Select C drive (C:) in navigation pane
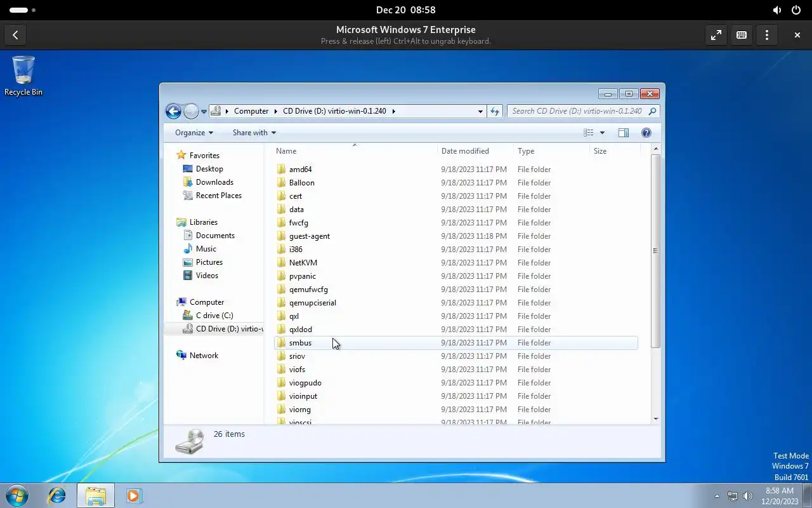 214,316
